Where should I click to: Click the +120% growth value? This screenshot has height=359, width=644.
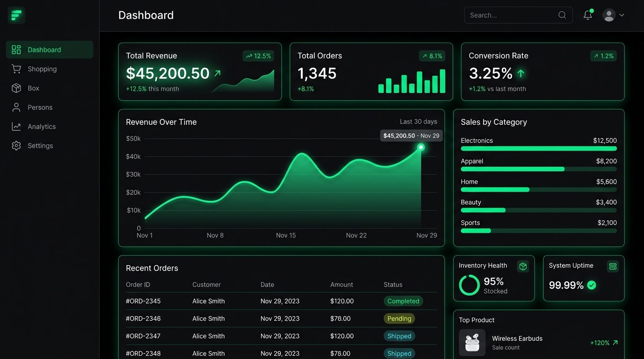pyautogui.click(x=600, y=343)
